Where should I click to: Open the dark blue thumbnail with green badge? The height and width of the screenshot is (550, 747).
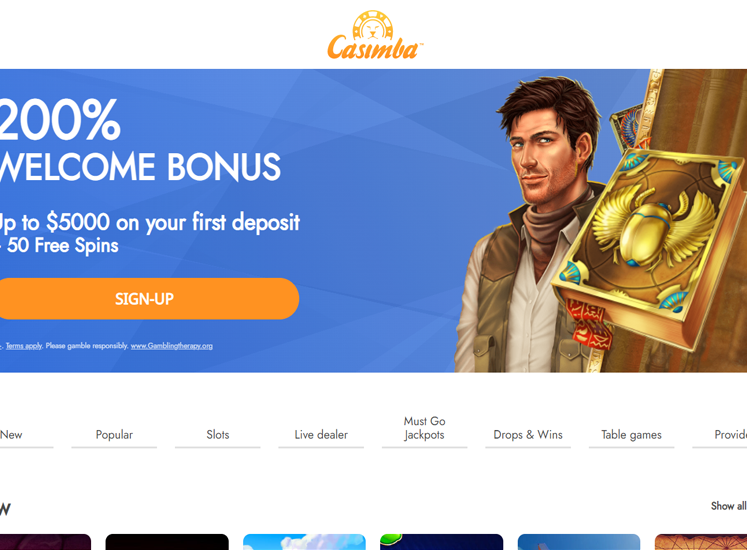(442, 542)
